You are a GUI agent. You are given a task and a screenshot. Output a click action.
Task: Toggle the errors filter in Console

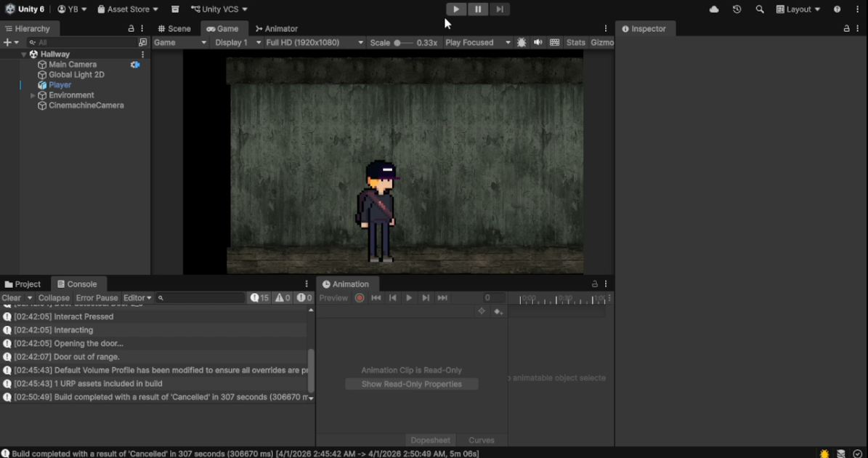304,298
